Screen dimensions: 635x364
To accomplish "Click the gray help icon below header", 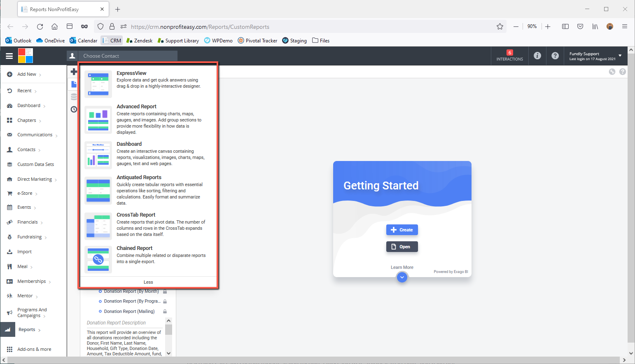I will pyautogui.click(x=623, y=72).
